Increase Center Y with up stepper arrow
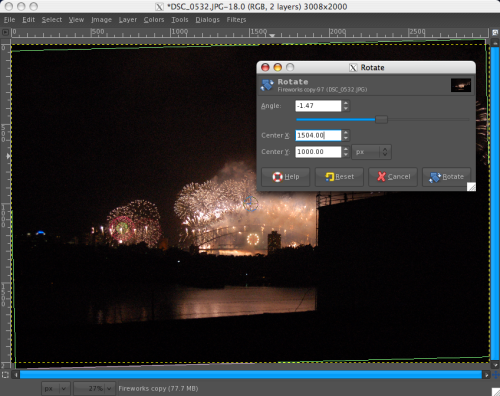This screenshot has width=500, height=396. click(x=346, y=149)
